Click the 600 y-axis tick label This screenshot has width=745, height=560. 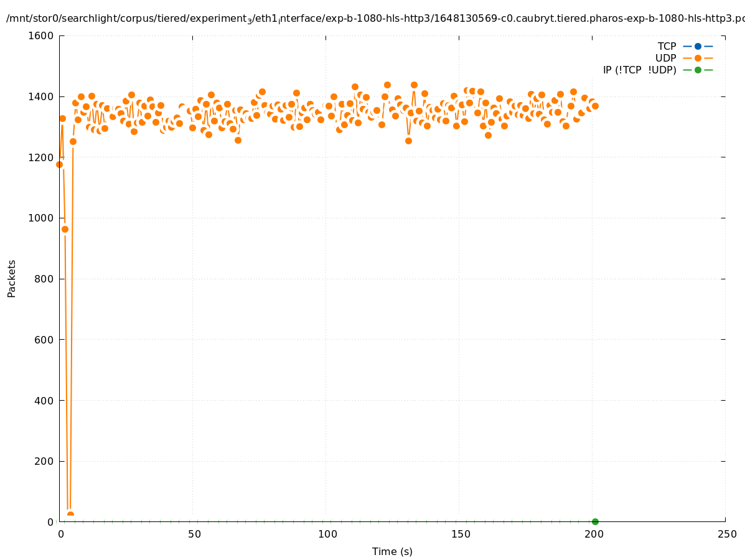click(x=44, y=340)
